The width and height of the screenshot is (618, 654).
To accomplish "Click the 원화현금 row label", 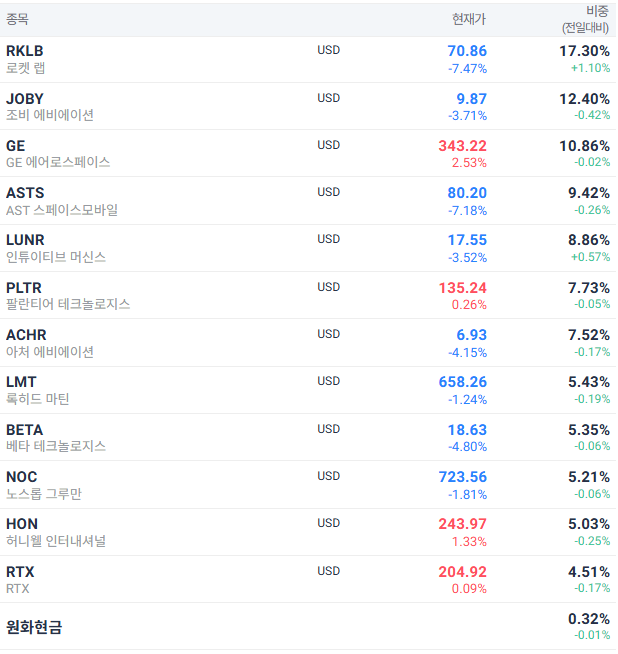I will (34, 627).
